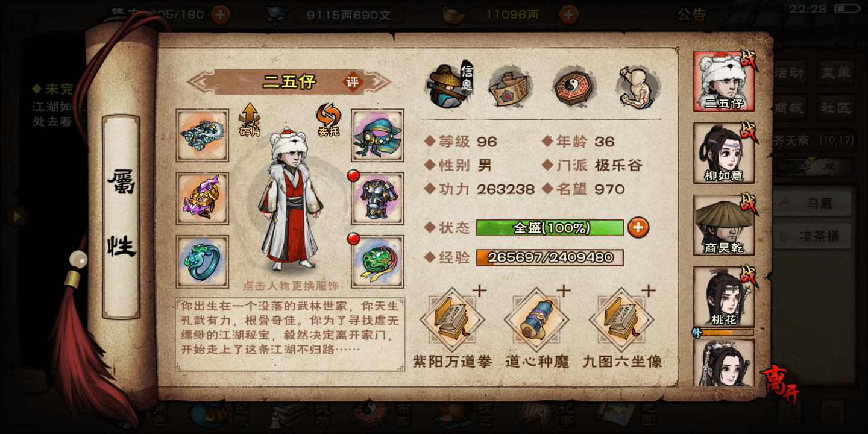This screenshot has width=868, height=434.
Task: Click the character figure to change outfit
Action: [x=291, y=198]
